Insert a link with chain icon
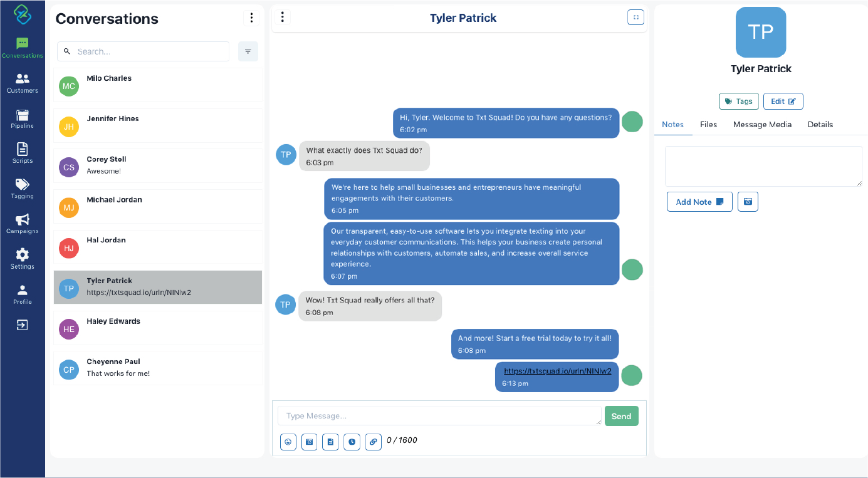Image resolution: width=868 pixels, height=478 pixels. 374,442
